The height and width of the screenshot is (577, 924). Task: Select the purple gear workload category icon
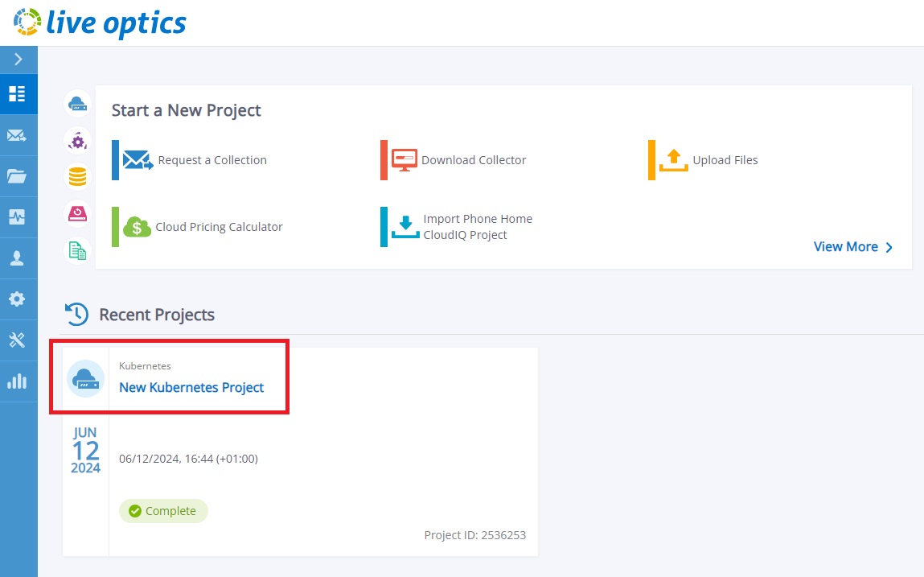pos(77,141)
